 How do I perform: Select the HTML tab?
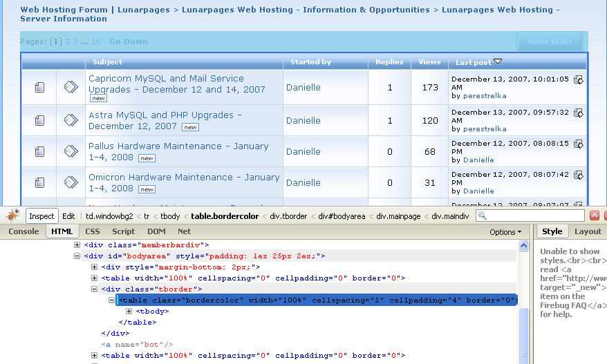[x=62, y=231]
